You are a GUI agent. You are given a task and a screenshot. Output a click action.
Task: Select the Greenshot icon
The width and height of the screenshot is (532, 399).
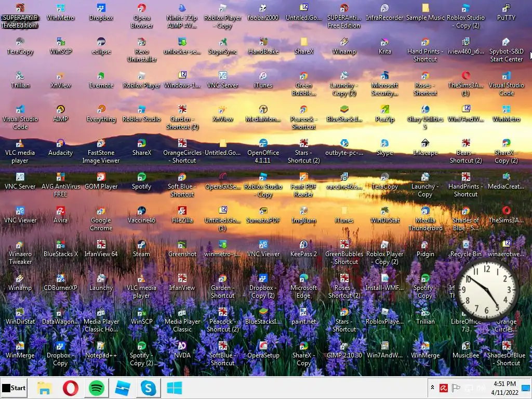tap(182, 249)
